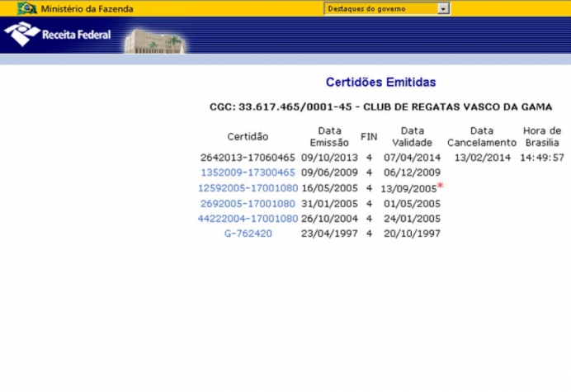Click validity date 24/01/2005
The image size is (571, 392).
click(413, 219)
